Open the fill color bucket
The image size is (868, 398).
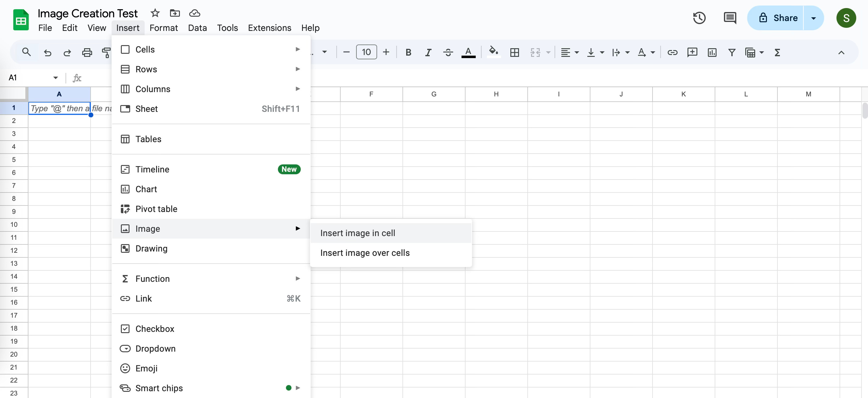tap(494, 52)
